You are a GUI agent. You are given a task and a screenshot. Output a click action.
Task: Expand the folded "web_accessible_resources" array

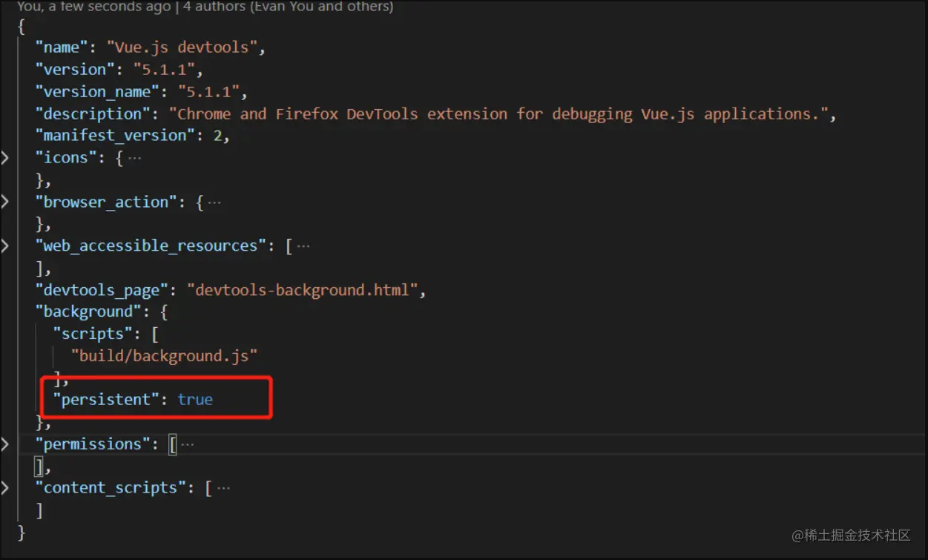tap(5, 246)
